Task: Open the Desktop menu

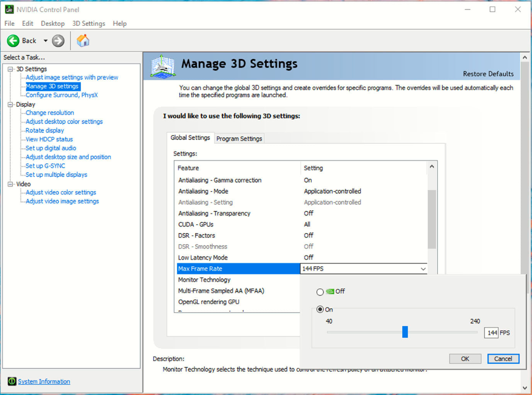Action: click(53, 23)
